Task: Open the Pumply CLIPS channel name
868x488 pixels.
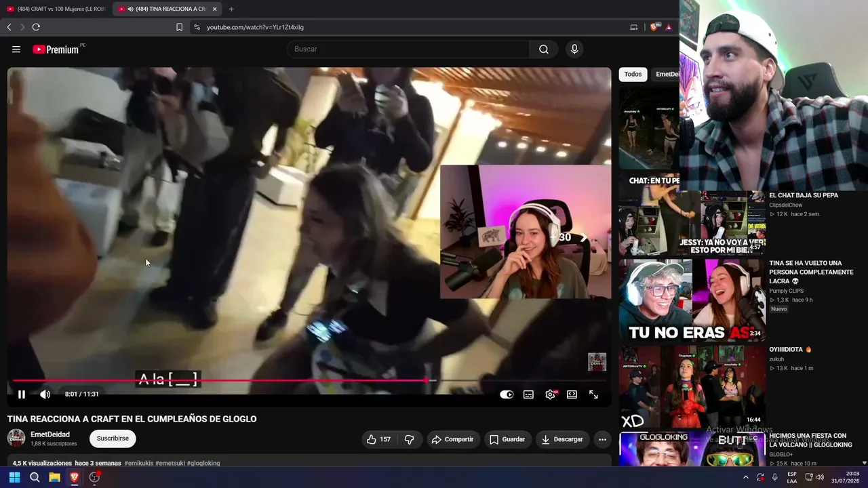Action: click(x=786, y=291)
